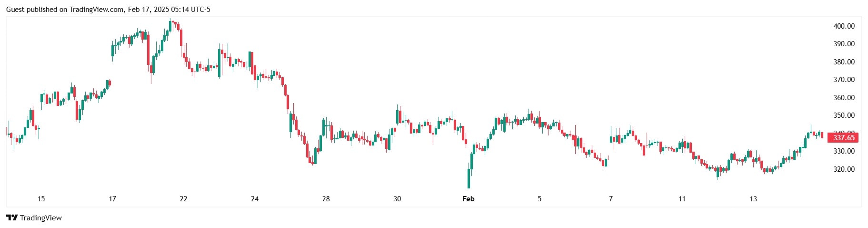
Task: Open the TradingView wordmark link at bottom
Action: [x=41, y=218]
